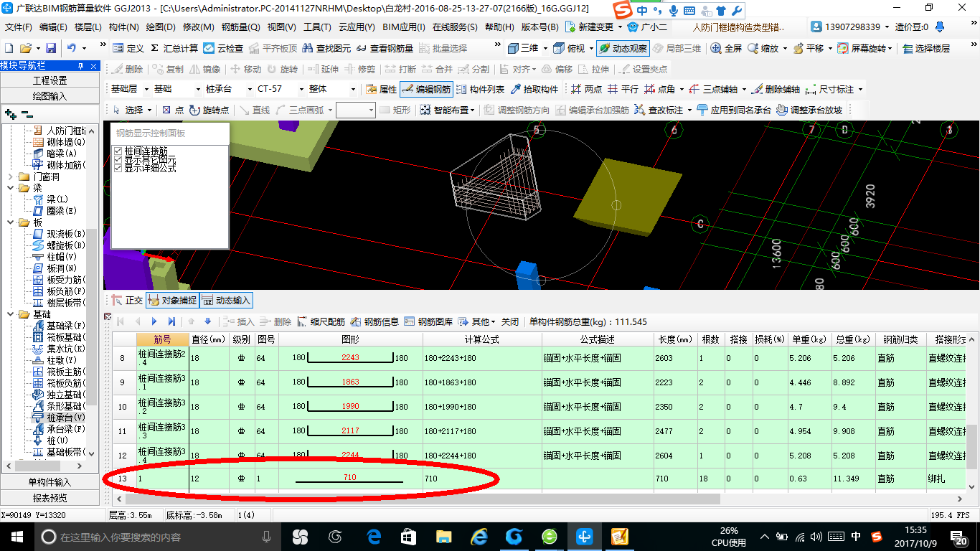The width and height of the screenshot is (980, 551).
Task: Click the new file icon
Action: [9, 49]
